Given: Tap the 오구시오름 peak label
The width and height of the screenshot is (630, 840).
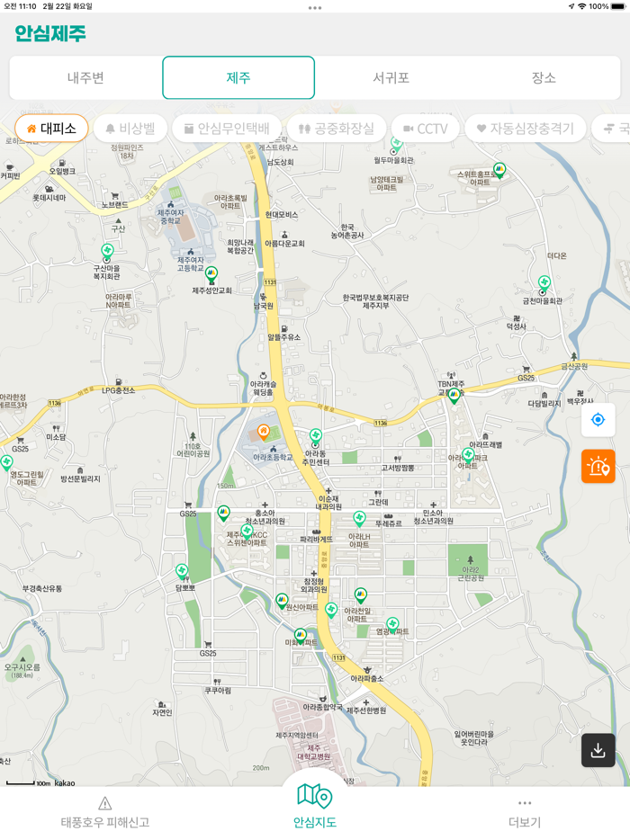Looking at the screenshot, I should point(22,667).
